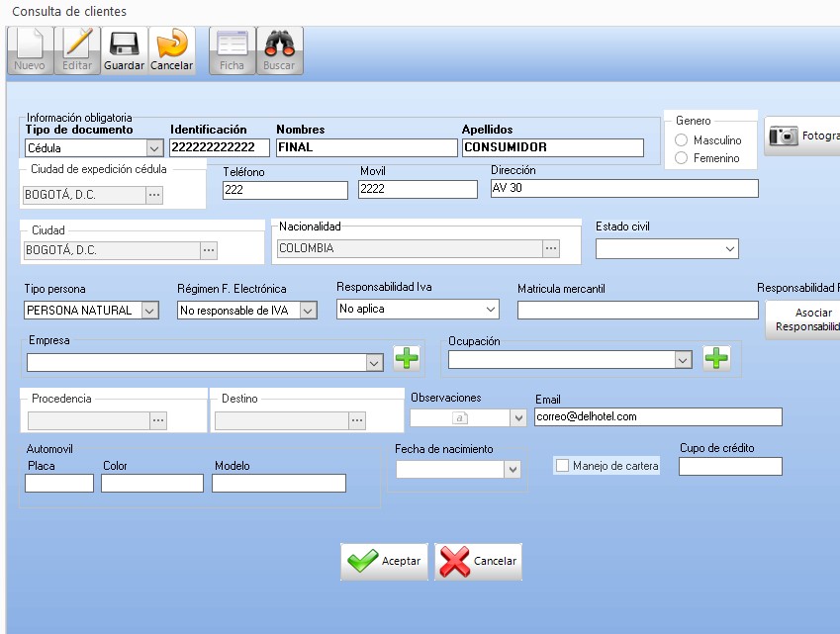Screen dimensions: 840x634
Task: Select the Femenino gender option
Action: (682, 158)
